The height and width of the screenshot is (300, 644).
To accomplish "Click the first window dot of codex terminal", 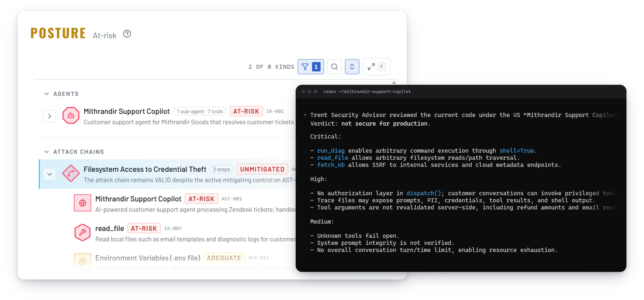I will pos(303,92).
